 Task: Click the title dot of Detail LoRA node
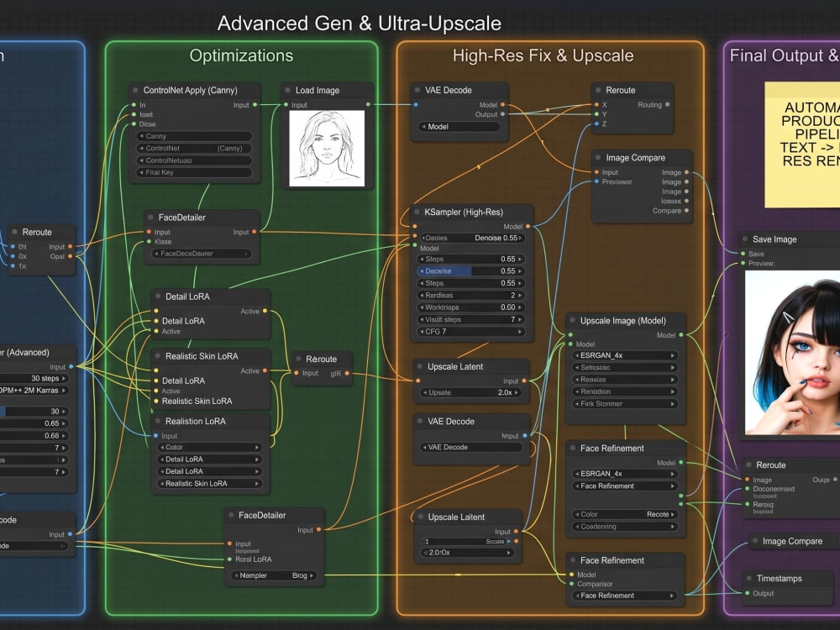pos(158,297)
